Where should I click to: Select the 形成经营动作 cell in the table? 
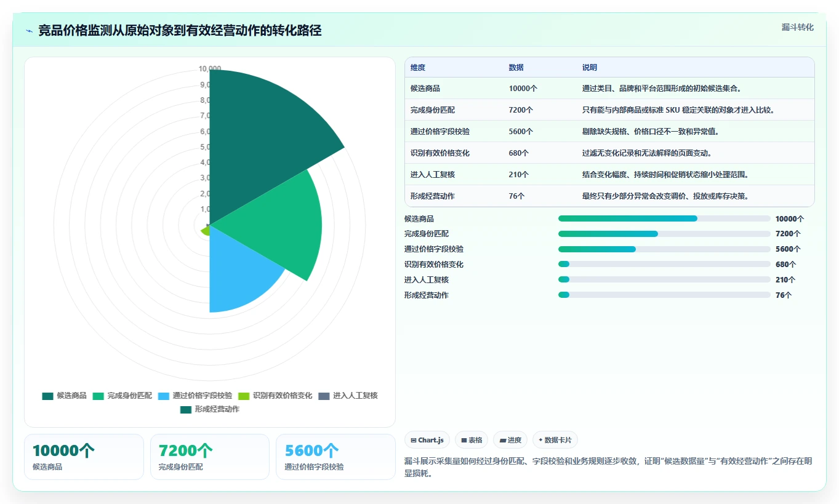[x=433, y=196]
